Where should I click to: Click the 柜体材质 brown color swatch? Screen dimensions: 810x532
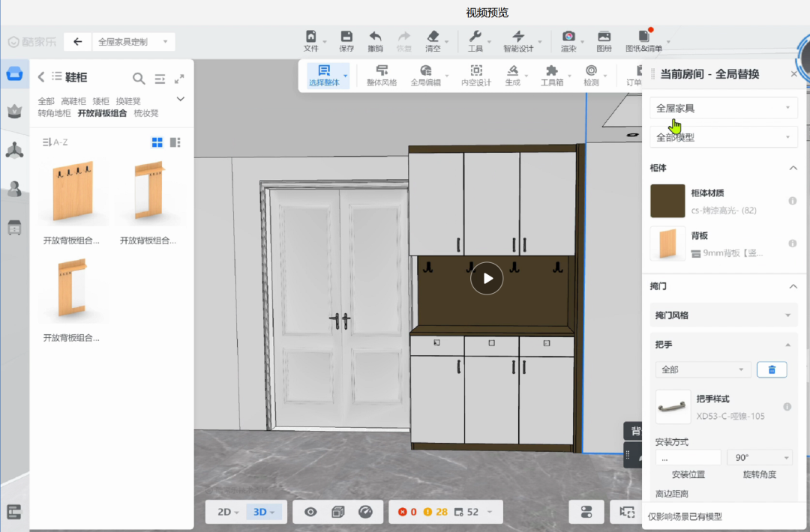point(667,201)
